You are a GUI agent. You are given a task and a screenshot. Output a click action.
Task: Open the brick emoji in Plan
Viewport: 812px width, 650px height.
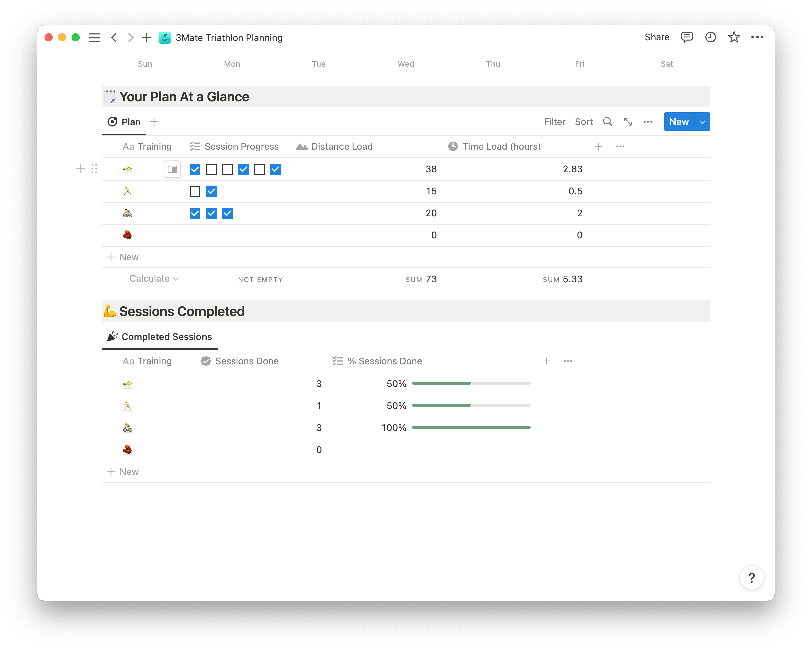tap(128, 235)
